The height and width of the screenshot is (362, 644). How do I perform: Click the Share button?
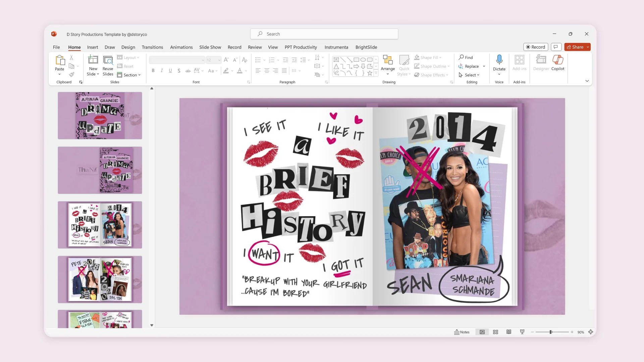(575, 47)
